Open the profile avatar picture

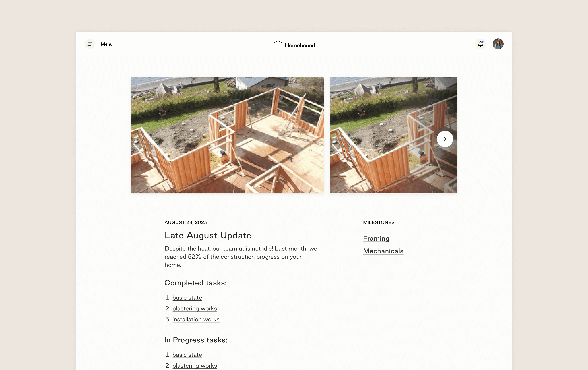498,44
